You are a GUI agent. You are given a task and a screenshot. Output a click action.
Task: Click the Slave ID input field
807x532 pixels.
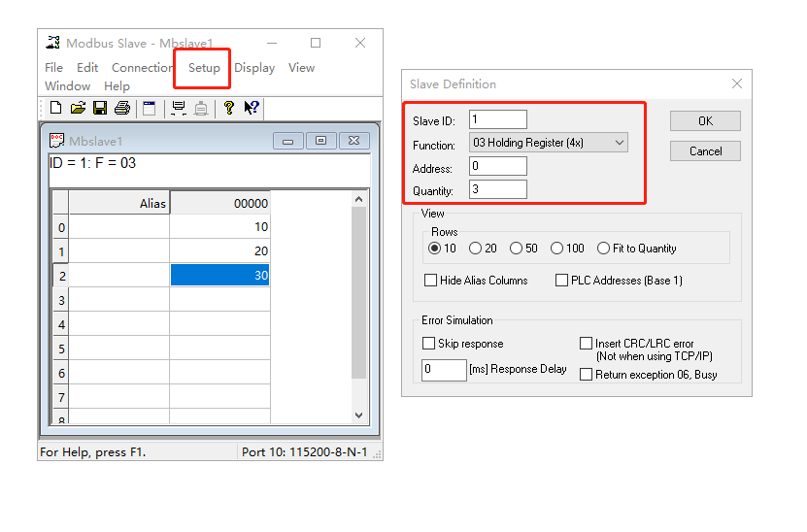pos(497,119)
